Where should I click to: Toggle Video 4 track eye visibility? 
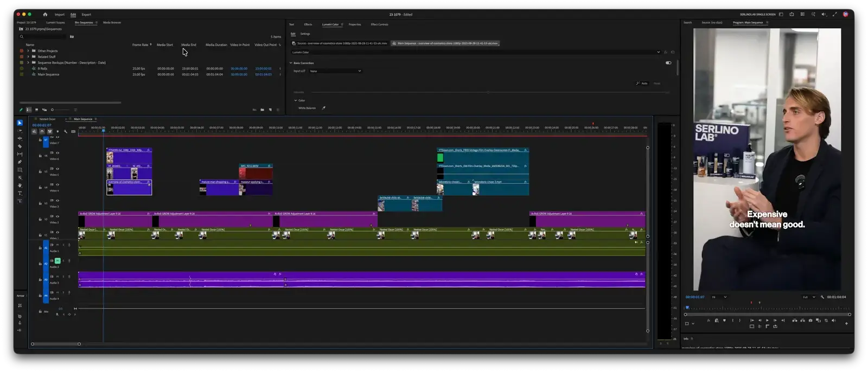pyautogui.click(x=58, y=184)
